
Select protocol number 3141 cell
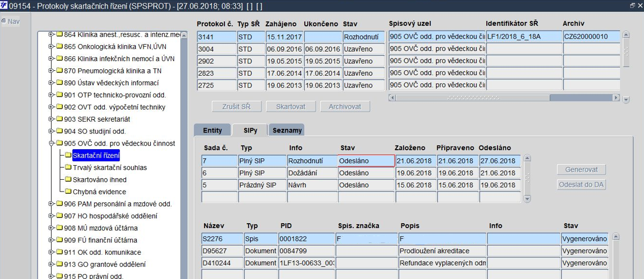click(x=216, y=37)
